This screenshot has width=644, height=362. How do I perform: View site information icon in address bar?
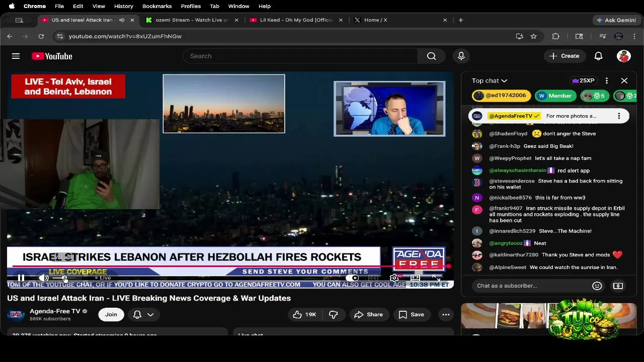pos(60,36)
